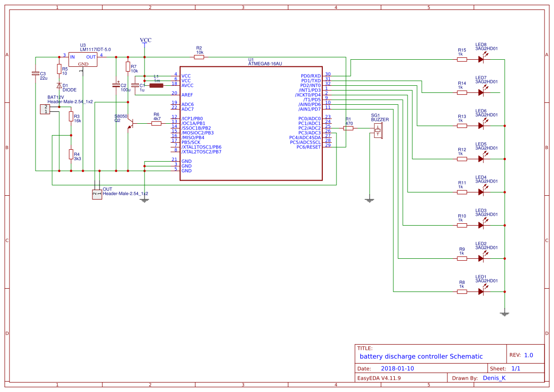Viewport: 554px width, 392px height.
Task: Click the VCC power label at top
Action: (145, 40)
